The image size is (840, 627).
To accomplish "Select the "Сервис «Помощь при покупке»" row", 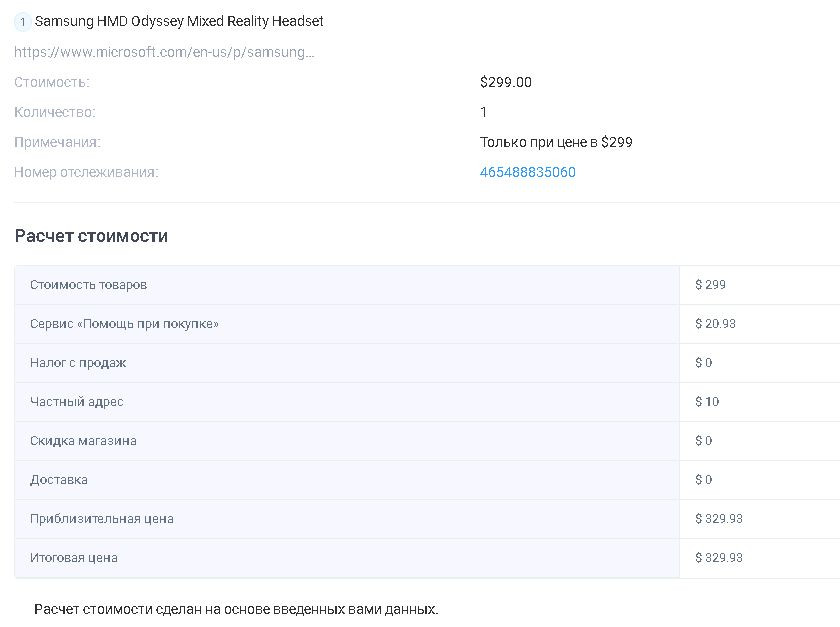I will coord(124,324).
